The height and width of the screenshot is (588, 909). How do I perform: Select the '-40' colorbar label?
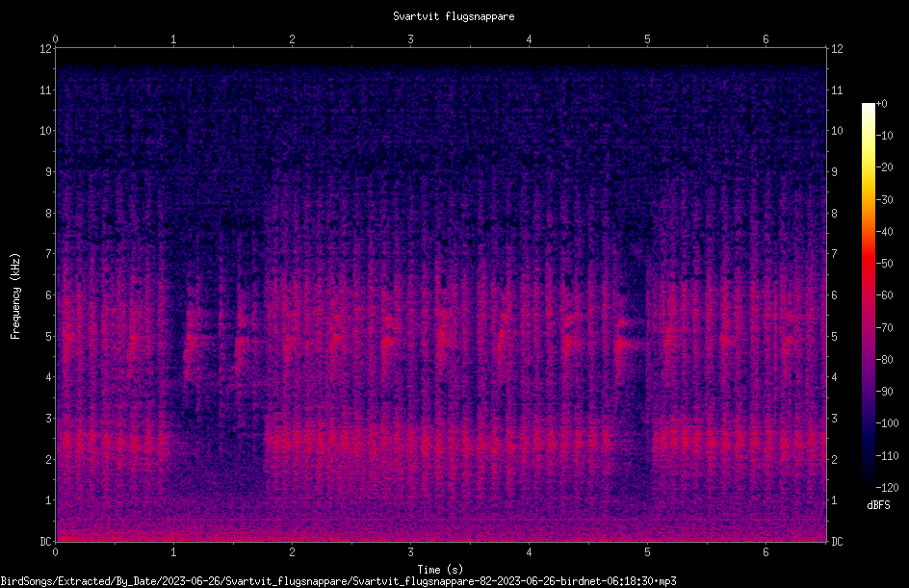[x=884, y=232]
